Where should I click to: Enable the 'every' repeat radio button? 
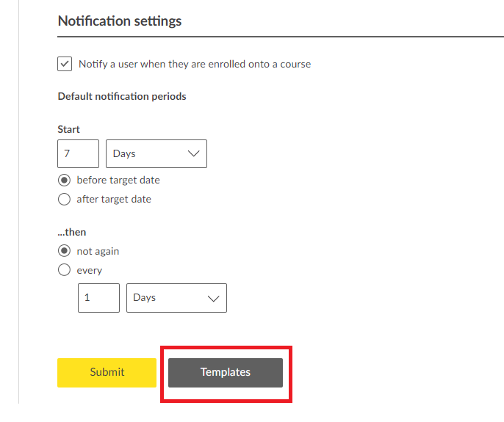[65, 270]
